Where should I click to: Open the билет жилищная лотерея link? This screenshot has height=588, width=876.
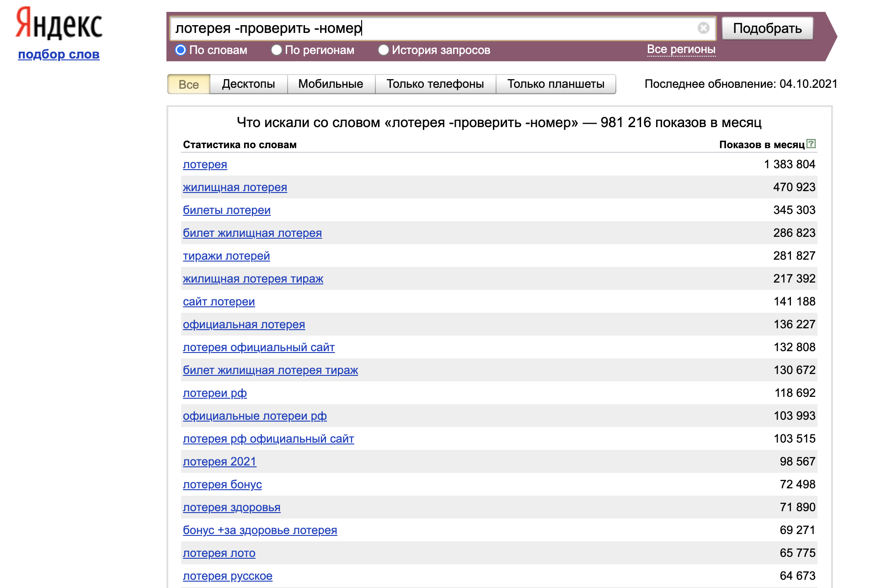click(252, 233)
